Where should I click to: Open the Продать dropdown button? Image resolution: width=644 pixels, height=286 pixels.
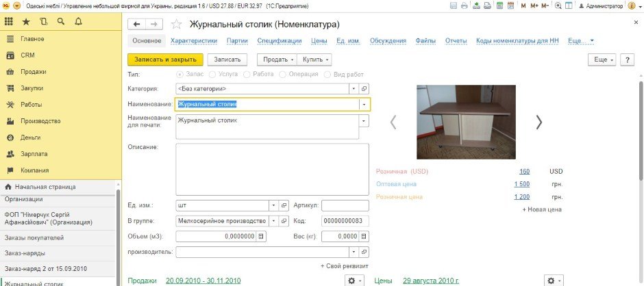coord(277,60)
